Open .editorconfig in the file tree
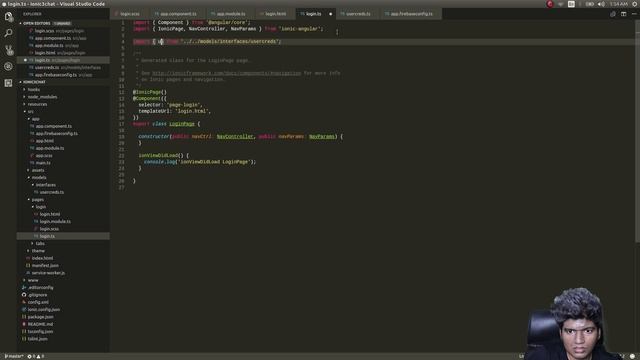This screenshot has height=360, width=640. tap(40, 288)
